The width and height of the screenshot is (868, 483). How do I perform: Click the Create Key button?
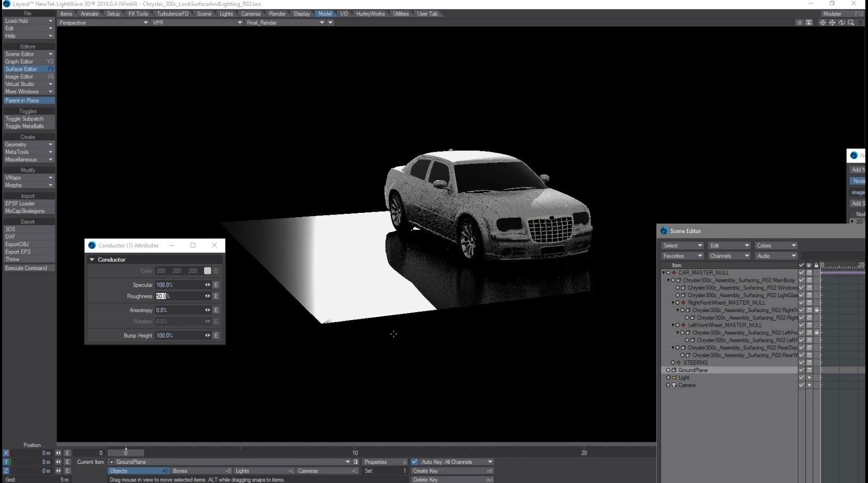[x=452, y=471]
